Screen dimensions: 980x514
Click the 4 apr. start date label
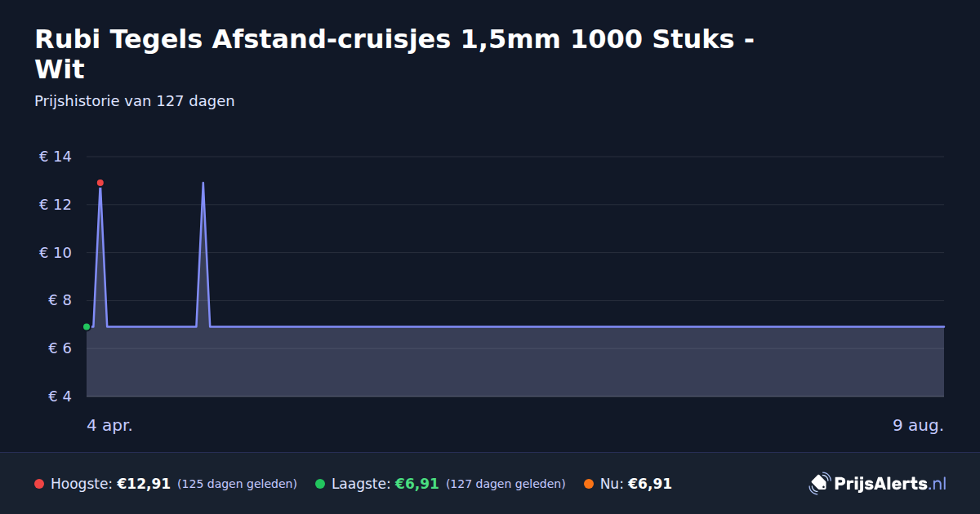click(110, 425)
